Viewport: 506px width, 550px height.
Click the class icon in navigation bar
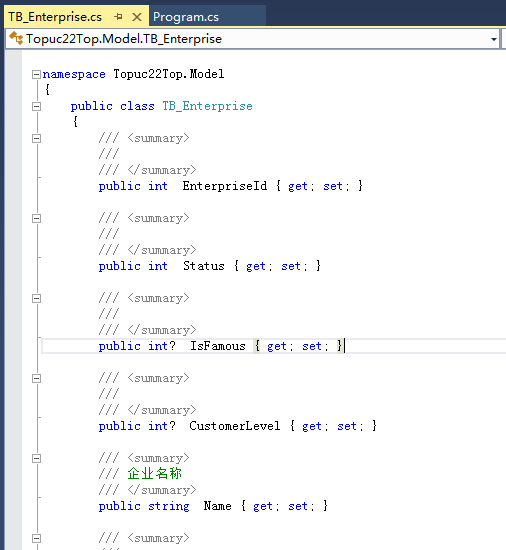[16, 38]
